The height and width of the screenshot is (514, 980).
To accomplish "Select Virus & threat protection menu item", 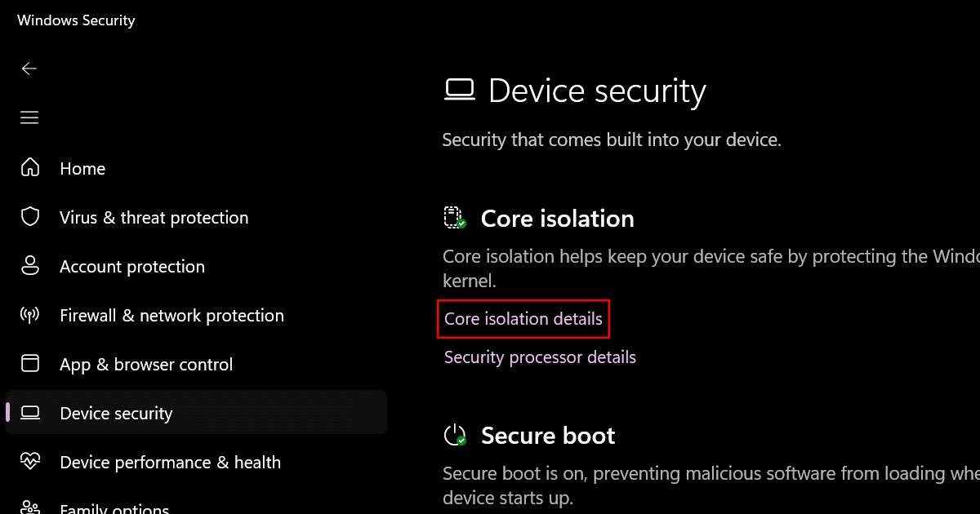I will click(154, 218).
